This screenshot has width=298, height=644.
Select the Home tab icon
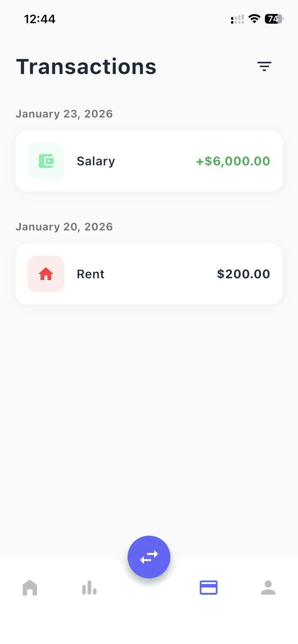pyautogui.click(x=29, y=587)
